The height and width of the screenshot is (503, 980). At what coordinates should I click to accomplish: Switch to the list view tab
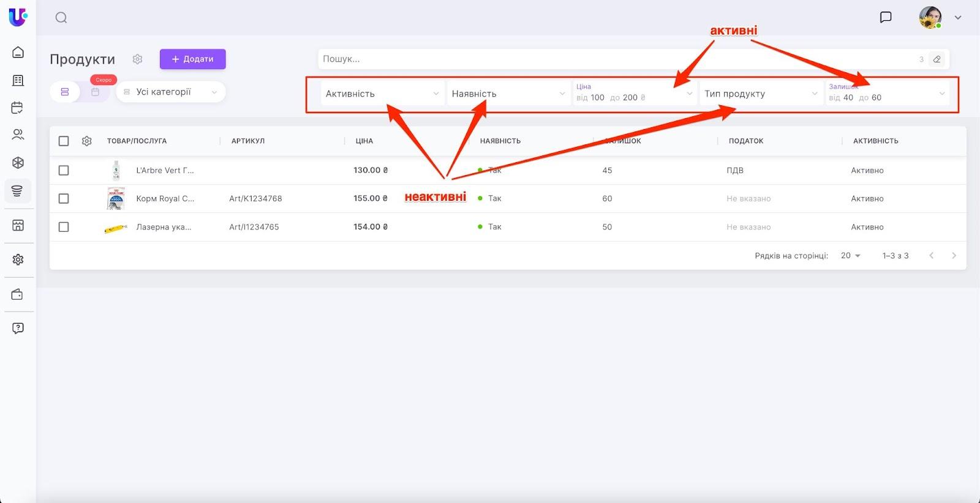(x=65, y=92)
